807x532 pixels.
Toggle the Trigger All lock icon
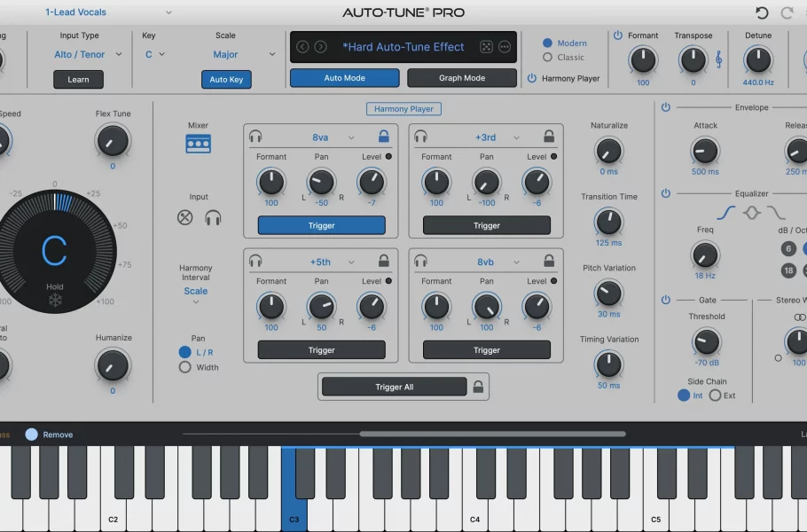click(x=478, y=387)
